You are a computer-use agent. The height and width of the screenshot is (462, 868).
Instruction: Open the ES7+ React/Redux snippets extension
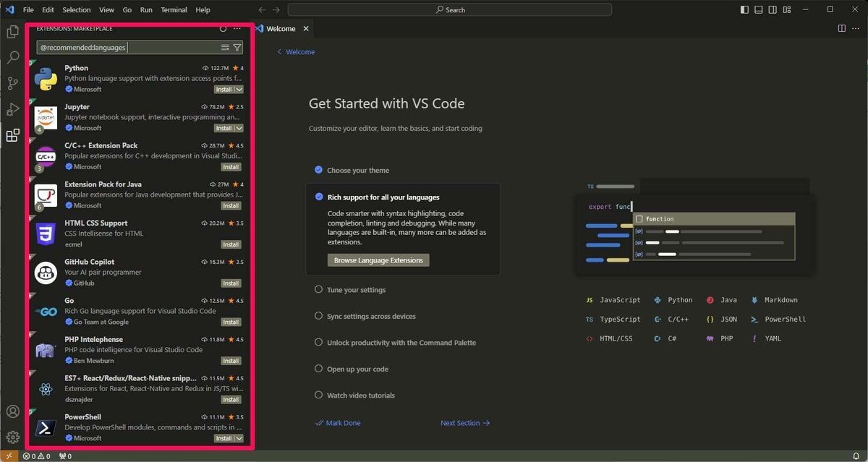(x=138, y=388)
